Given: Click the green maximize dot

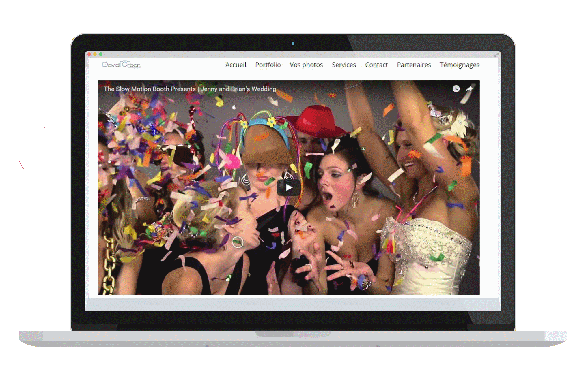Looking at the screenshot, I should click(x=101, y=54).
